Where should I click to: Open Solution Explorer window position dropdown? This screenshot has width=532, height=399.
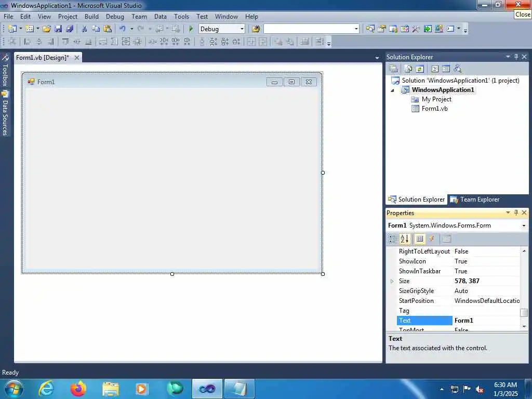(x=508, y=57)
